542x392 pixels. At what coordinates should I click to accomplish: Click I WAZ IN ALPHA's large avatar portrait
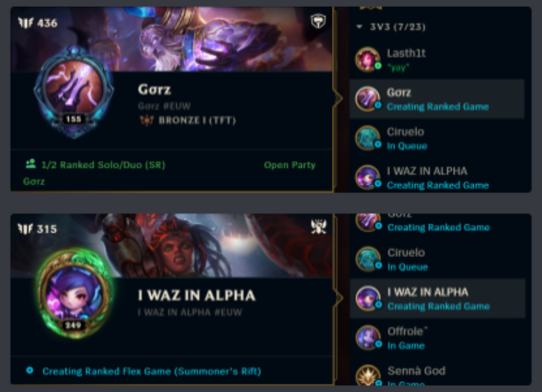(x=74, y=293)
